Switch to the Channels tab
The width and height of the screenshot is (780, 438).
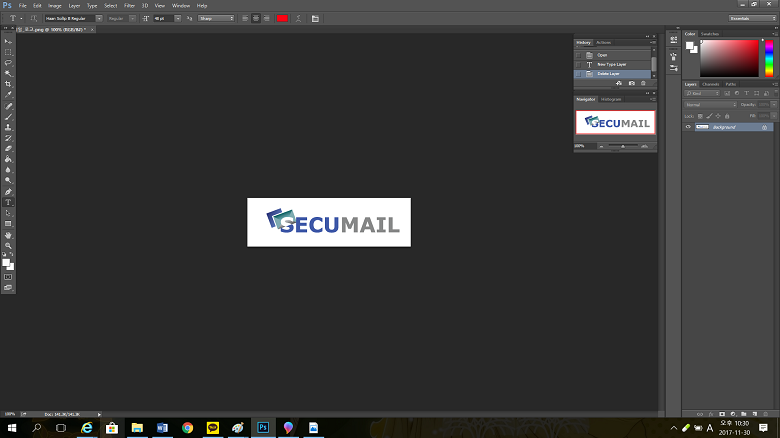tap(710, 84)
